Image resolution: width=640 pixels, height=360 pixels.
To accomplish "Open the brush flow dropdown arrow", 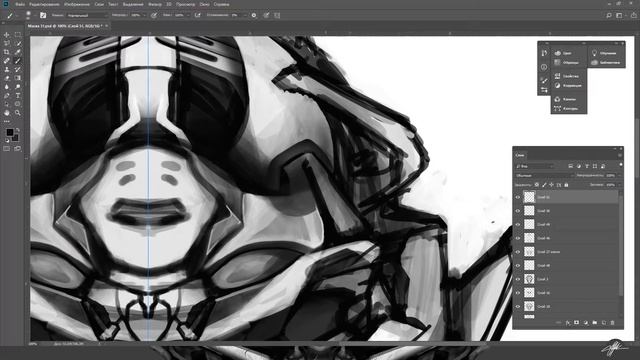I will 188,15.
